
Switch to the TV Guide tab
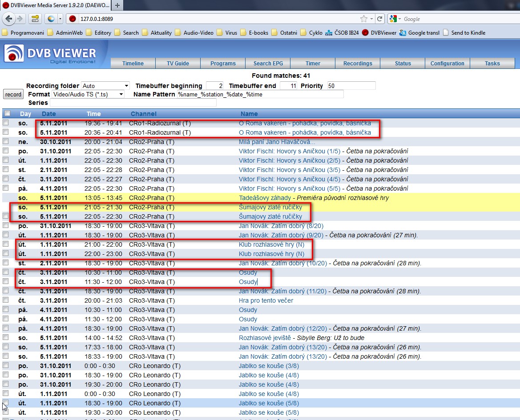coord(177,63)
